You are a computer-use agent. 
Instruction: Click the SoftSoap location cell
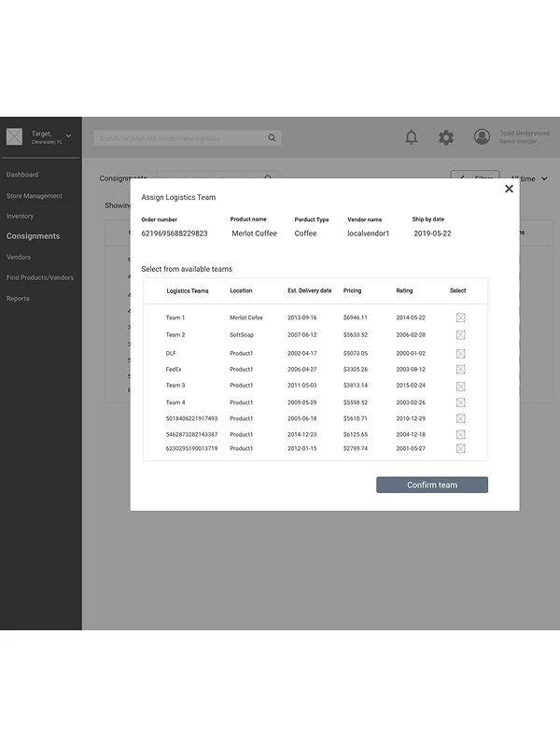tap(242, 335)
